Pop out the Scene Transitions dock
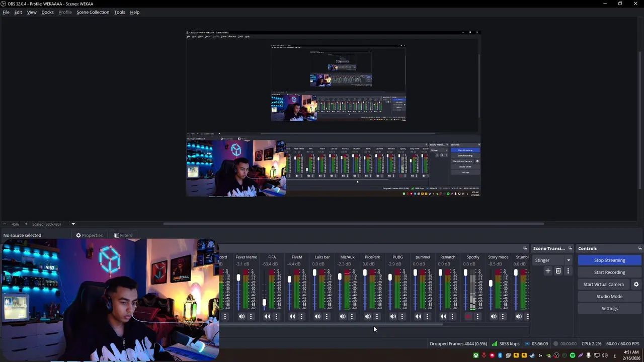The width and height of the screenshot is (644, 362). (x=570, y=248)
